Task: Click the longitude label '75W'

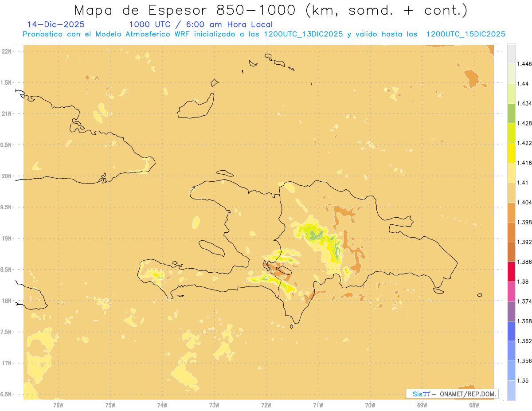Action: (110, 405)
